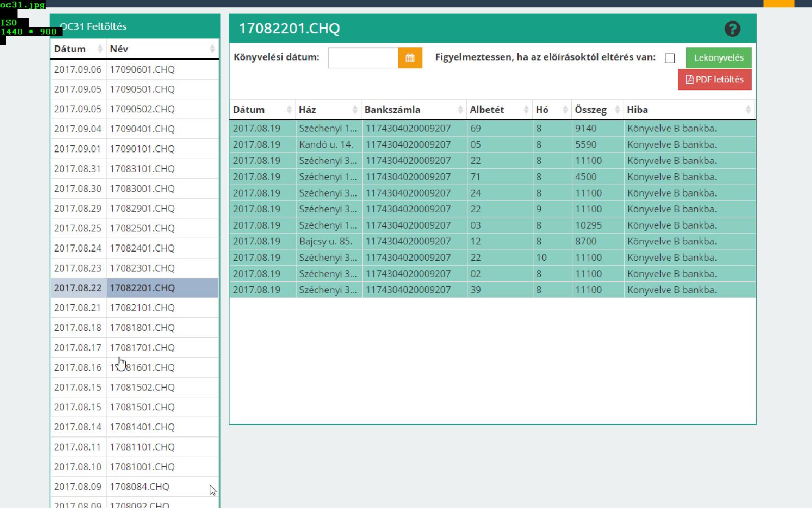812x508 pixels.
Task: Click the green Lekönyvelés button
Action: click(x=718, y=58)
